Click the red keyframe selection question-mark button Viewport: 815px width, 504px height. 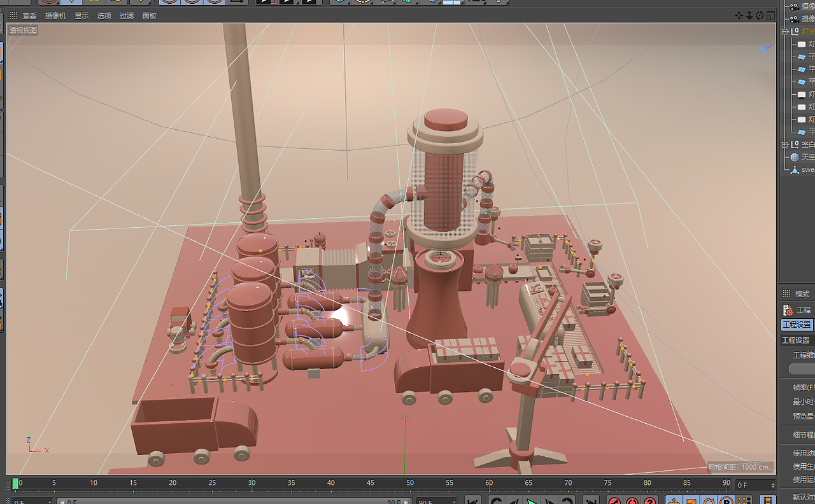tap(649, 501)
